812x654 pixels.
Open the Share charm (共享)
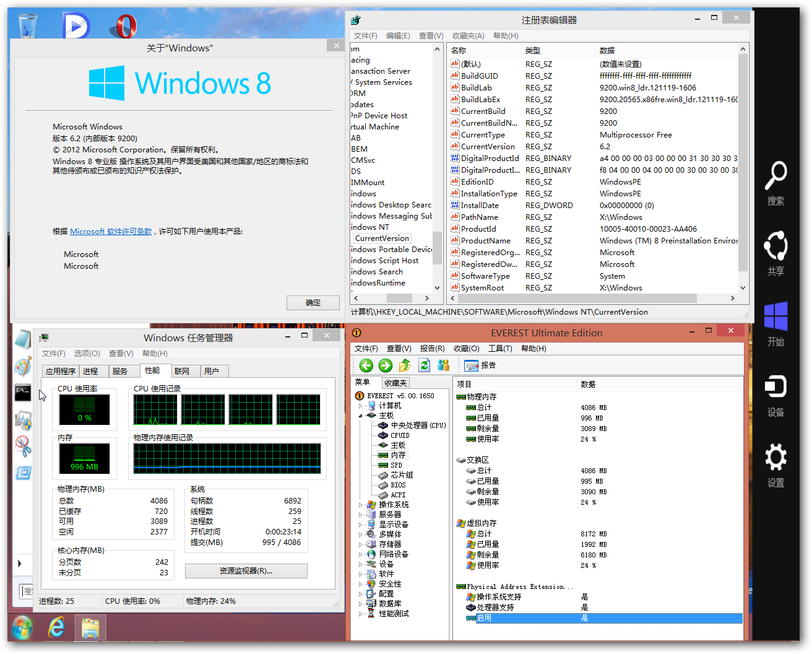(775, 253)
